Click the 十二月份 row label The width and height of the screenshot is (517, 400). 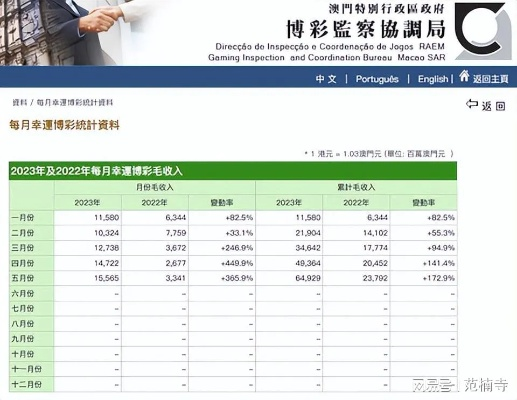point(26,384)
